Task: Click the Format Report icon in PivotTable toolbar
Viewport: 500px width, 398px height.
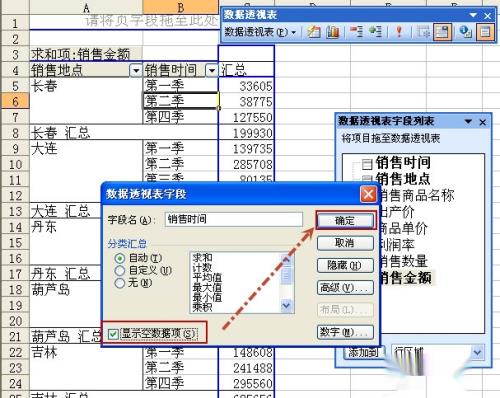Action: [x=313, y=32]
